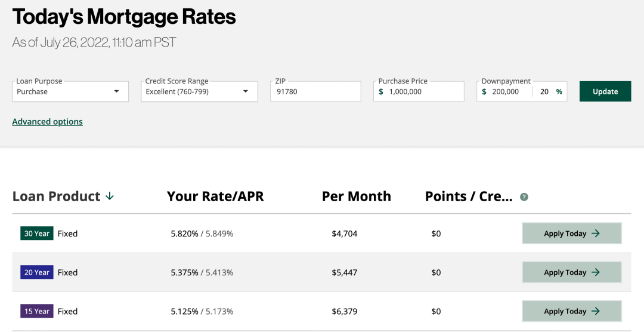Sort by the Loan Product column header
The height and width of the screenshot is (332, 644).
(x=57, y=196)
